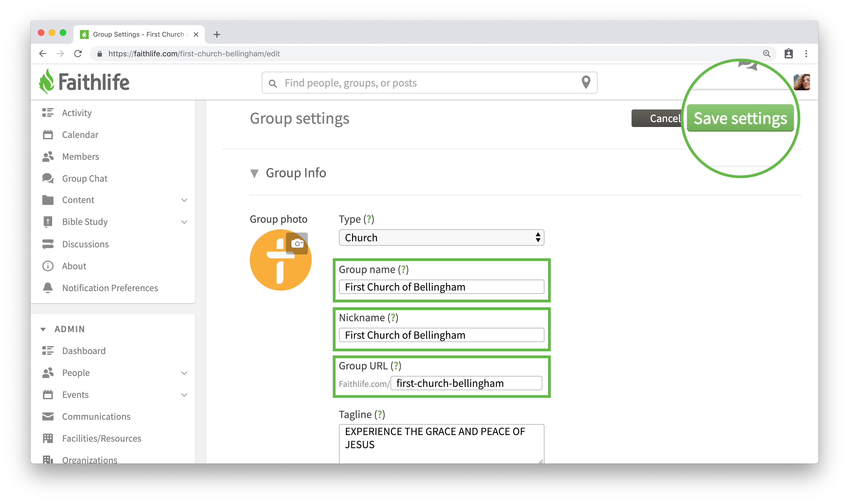
Task: Click the help mark beside Tagline
Action: (380, 414)
